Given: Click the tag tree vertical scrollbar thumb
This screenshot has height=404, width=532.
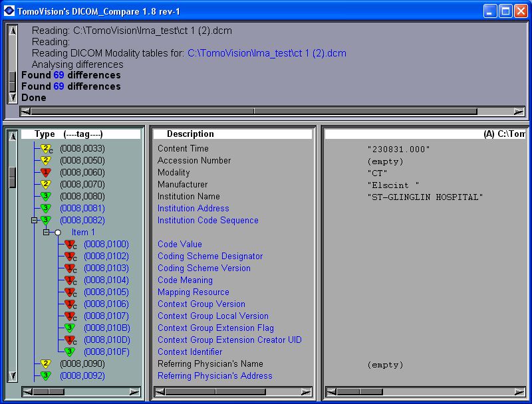Looking at the screenshot, I should click(x=13, y=177).
